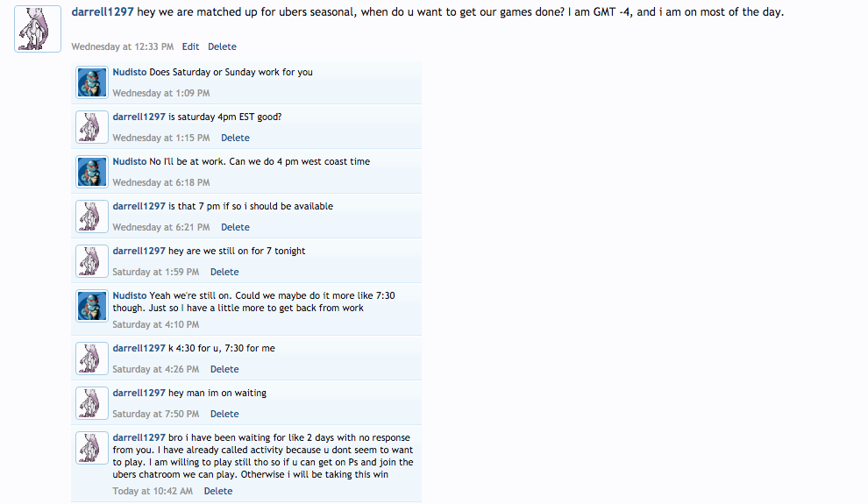The image size is (868, 504).
Task: Open Nudisto's avatar on the Saturday/Sunday comment
Action: pos(92,82)
